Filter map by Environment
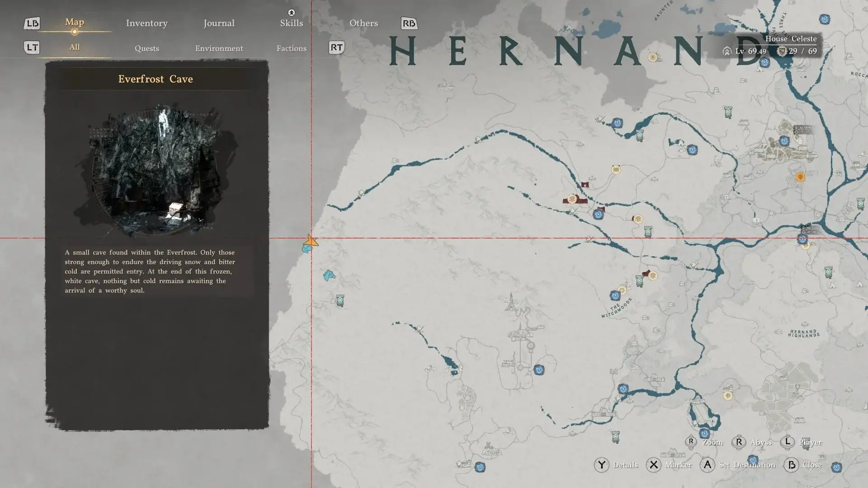The height and width of the screenshot is (488, 868). (x=219, y=48)
